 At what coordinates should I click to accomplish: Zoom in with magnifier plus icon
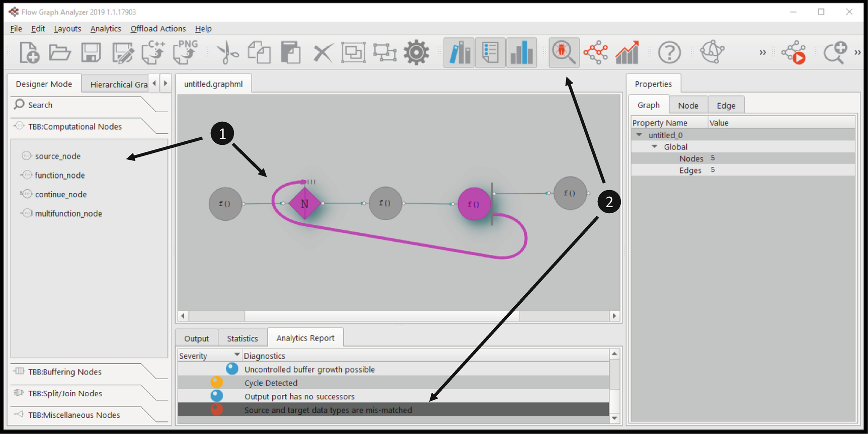[835, 52]
